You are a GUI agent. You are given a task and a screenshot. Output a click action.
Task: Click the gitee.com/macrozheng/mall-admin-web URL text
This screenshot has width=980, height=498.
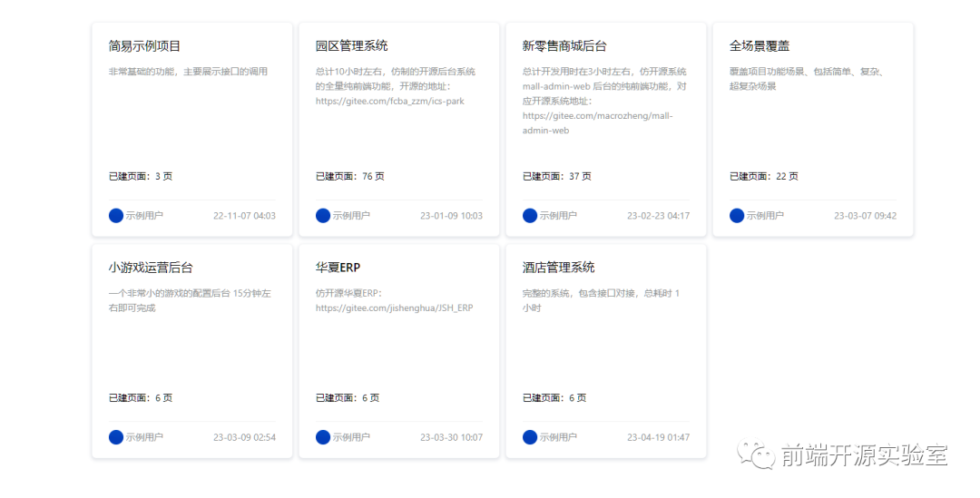point(597,123)
